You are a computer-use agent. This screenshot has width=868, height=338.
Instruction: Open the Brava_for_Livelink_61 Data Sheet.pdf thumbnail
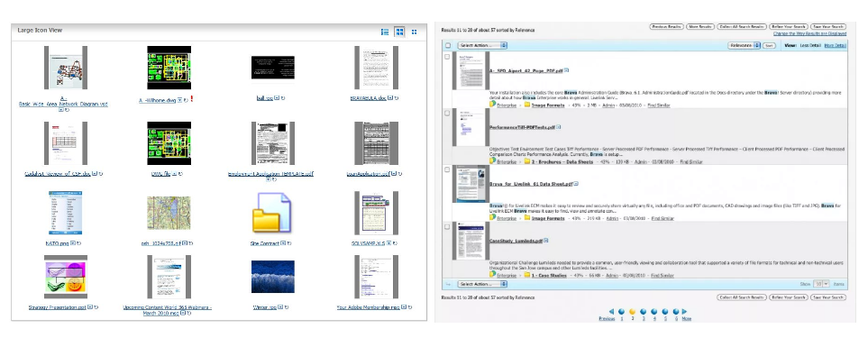point(471,184)
